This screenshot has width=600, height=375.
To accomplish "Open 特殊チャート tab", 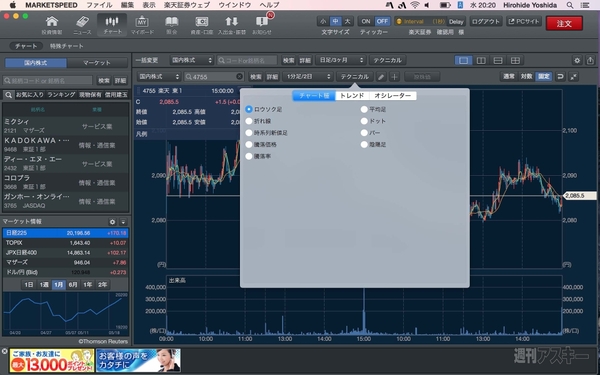I will coord(67,46).
